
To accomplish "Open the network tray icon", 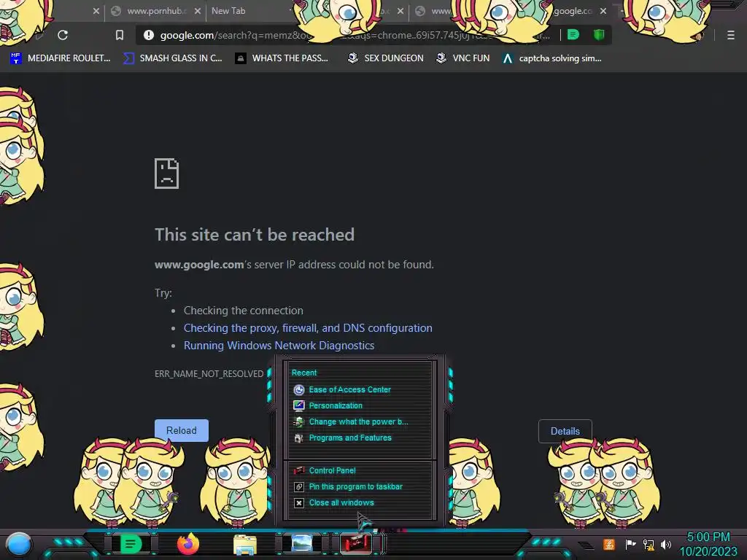I will pos(649,544).
